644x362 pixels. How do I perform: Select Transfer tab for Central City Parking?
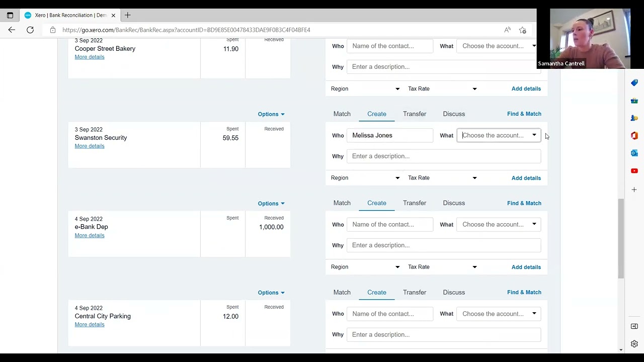pos(415,293)
